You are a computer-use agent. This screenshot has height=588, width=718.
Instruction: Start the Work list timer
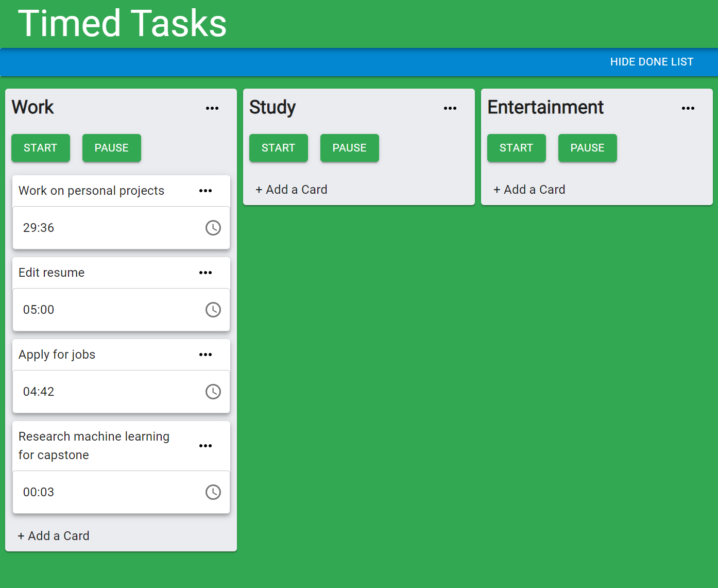click(x=41, y=148)
